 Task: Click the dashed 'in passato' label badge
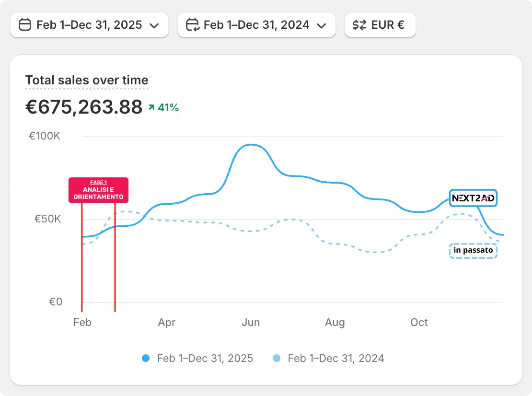473,251
